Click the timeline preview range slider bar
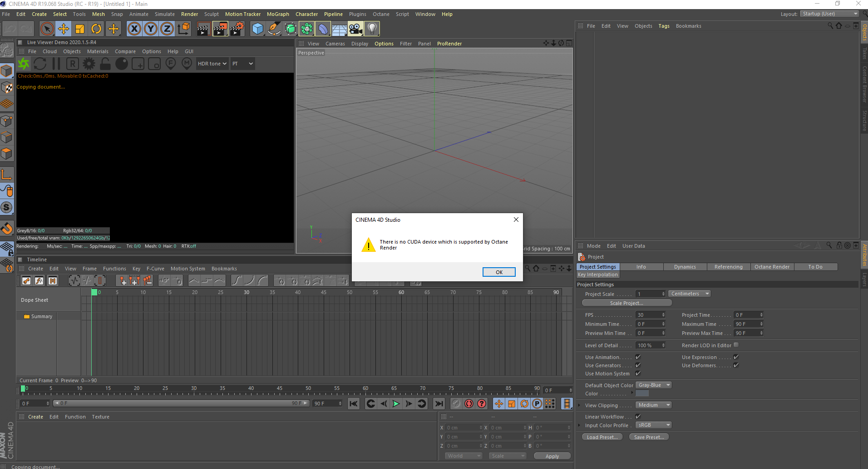Image resolution: width=868 pixels, height=469 pixels. [x=181, y=403]
